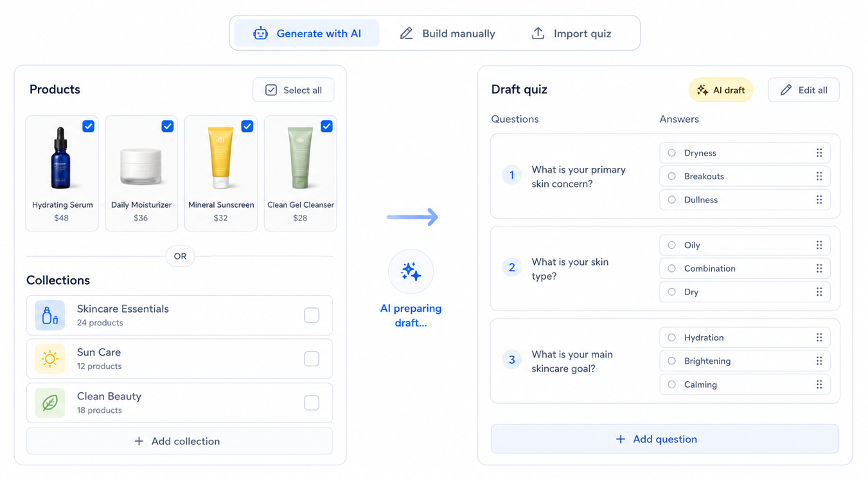The height and width of the screenshot is (479, 868).
Task: Click the AI sparkle icon in center
Action: coord(411,272)
